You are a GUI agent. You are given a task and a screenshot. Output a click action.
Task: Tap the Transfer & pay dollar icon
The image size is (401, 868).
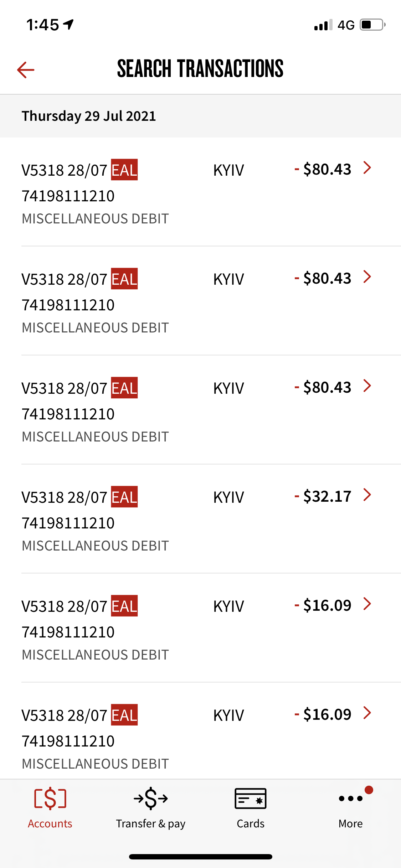(x=150, y=799)
